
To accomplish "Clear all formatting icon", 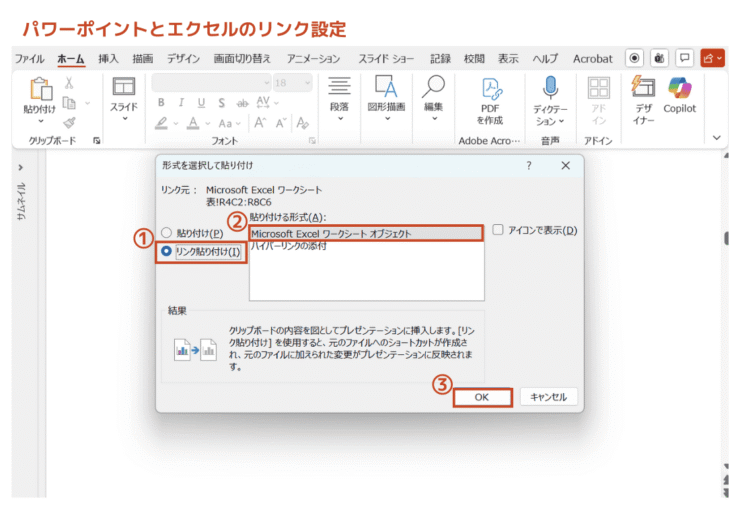I will [x=303, y=123].
